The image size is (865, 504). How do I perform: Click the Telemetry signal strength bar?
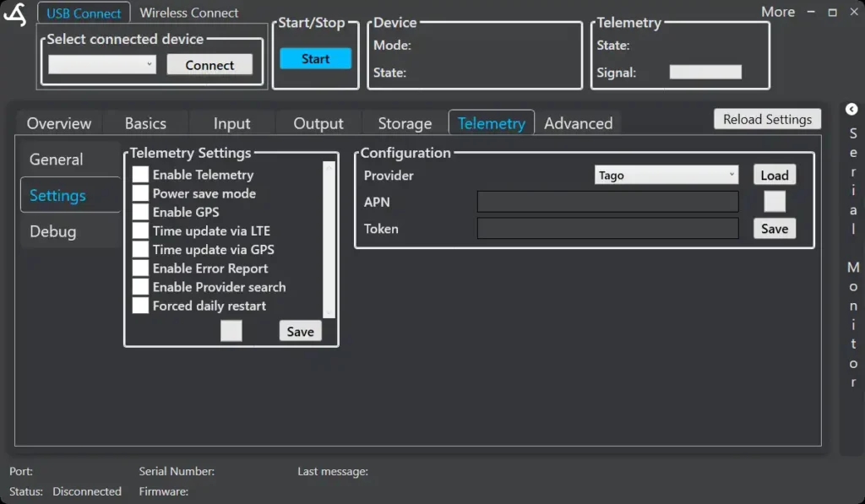click(705, 73)
